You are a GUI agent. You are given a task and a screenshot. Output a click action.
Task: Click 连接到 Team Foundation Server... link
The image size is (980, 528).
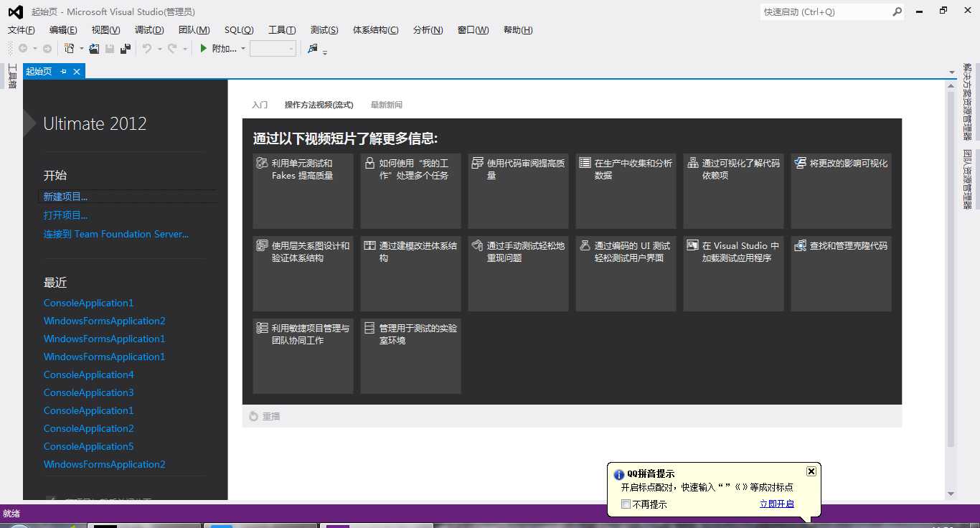coord(116,234)
